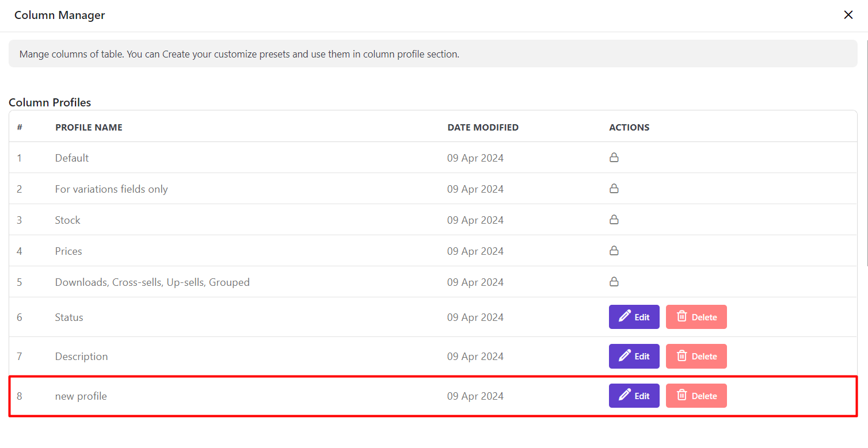Edit the new profile entry
This screenshot has width=868, height=448.
pyautogui.click(x=634, y=396)
